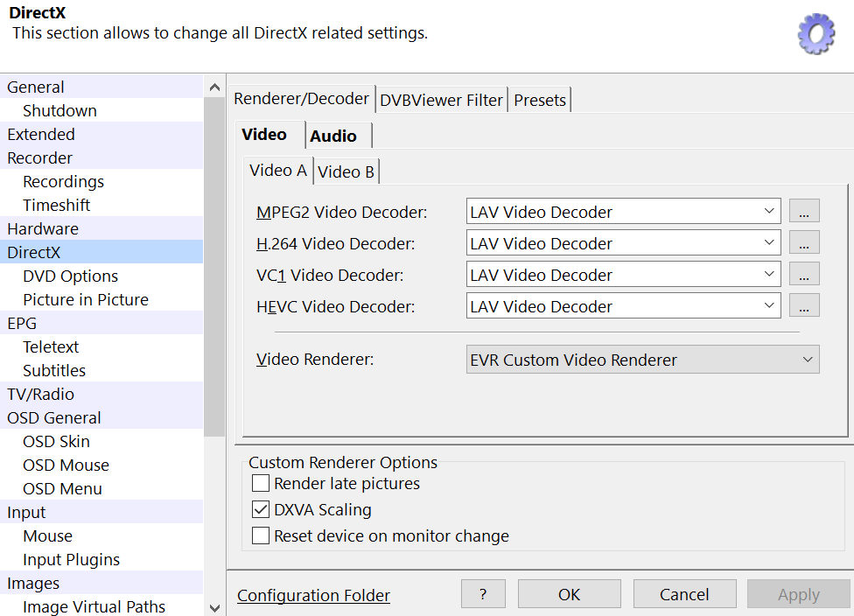Open the Video Renderer dropdown list

pyautogui.click(x=642, y=360)
